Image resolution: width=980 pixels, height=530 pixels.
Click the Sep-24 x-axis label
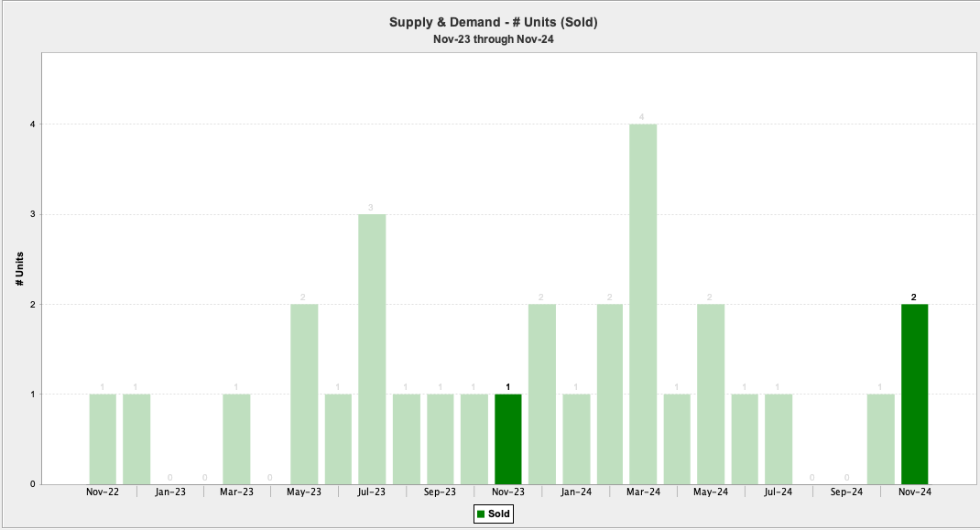click(846, 492)
